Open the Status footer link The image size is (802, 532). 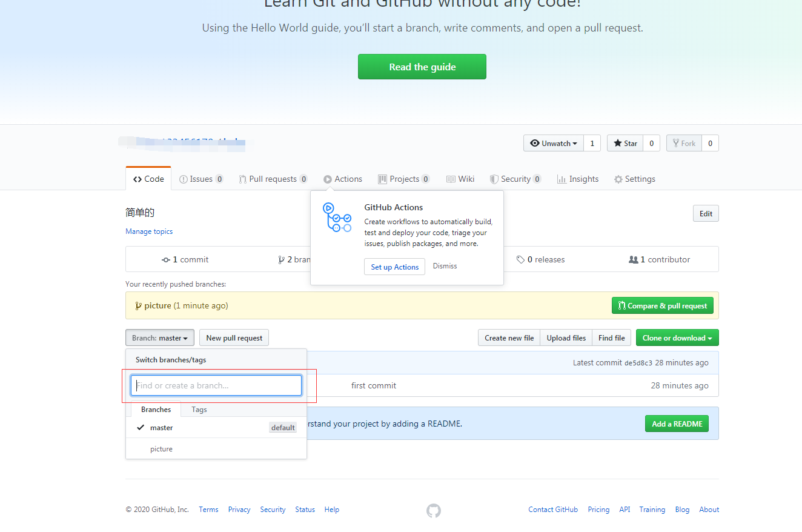tap(305, 510)
